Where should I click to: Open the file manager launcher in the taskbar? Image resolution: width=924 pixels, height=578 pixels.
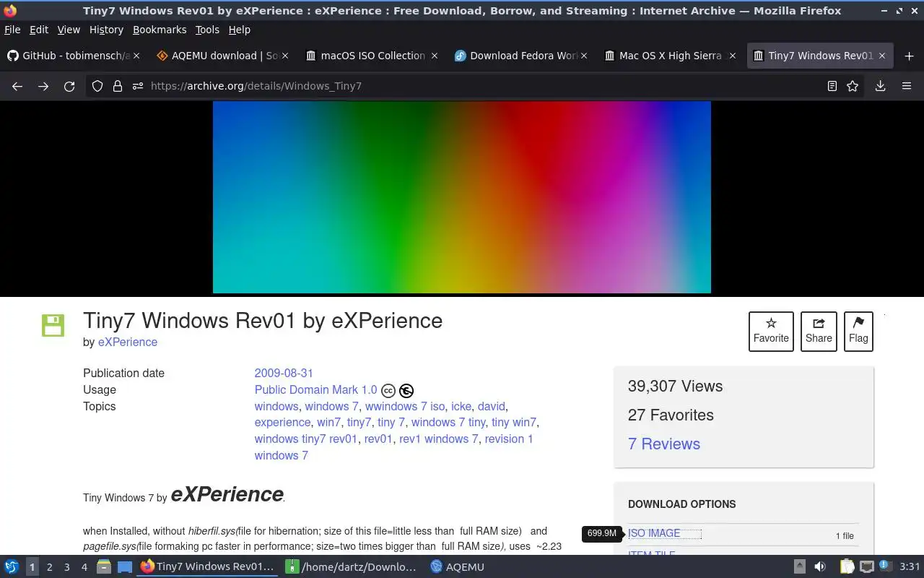coord(104,567)
